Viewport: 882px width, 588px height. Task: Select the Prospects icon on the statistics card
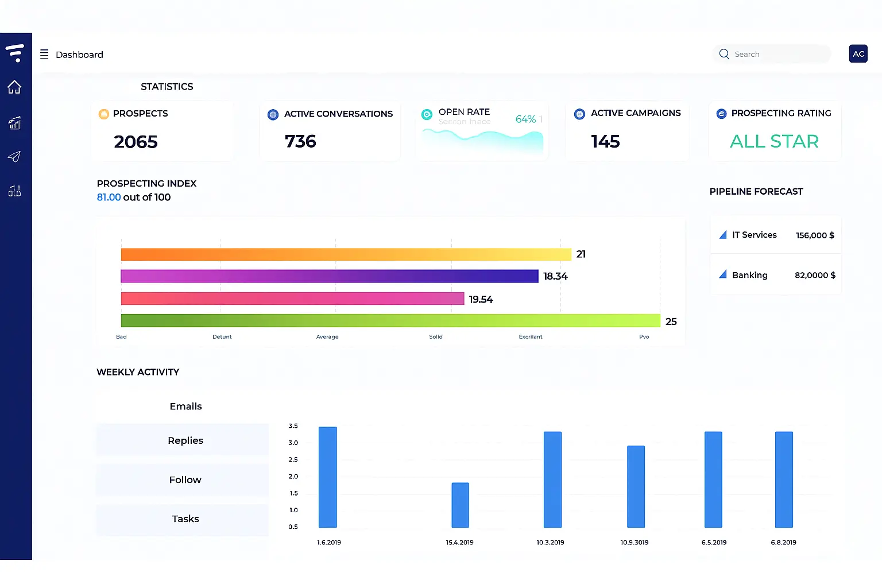[104, 114]
